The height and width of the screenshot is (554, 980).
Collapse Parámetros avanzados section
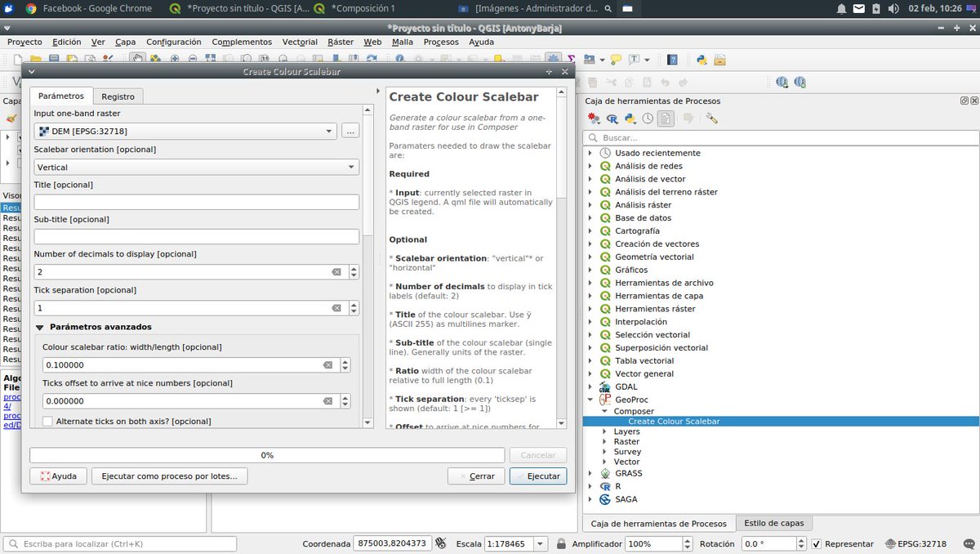coord(39,327)
